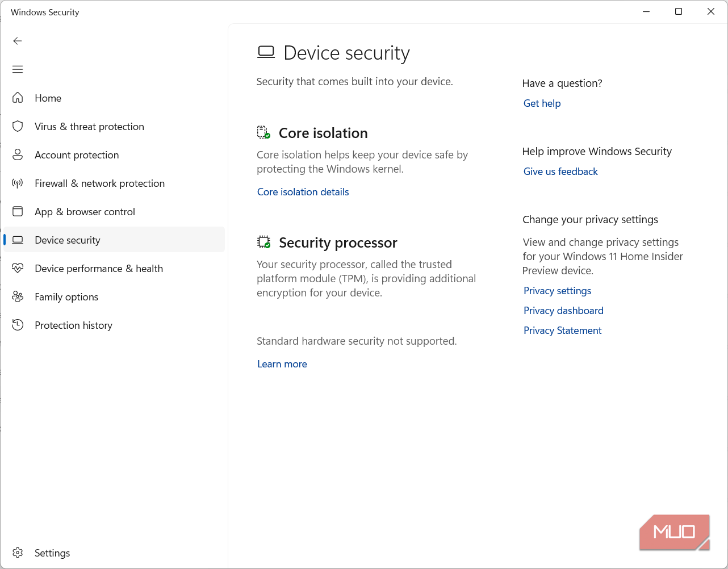
Task: Click the Core isolation chip icon
Action: pos(263,132)
